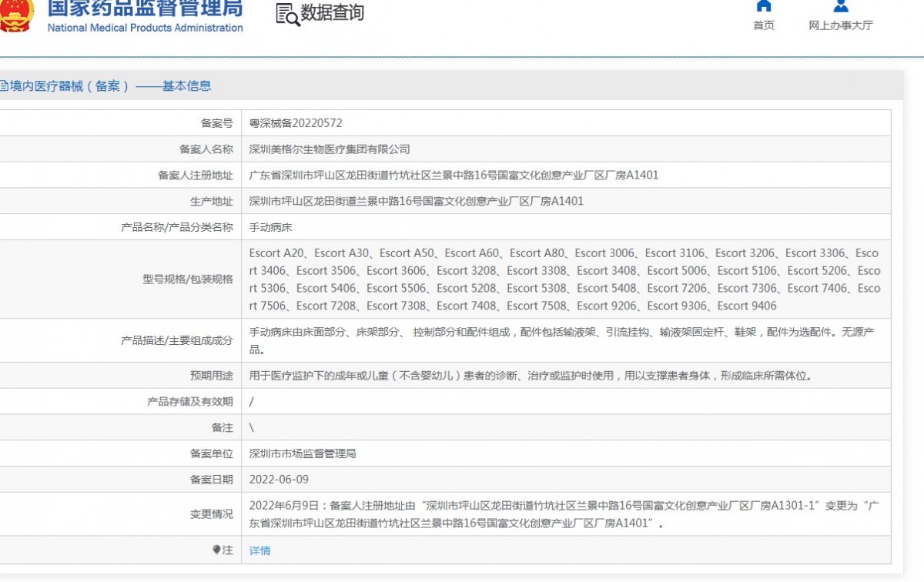Go to 首页 via the home icon
This screenshot has width=924, height=582.
[x=763, y=5]
